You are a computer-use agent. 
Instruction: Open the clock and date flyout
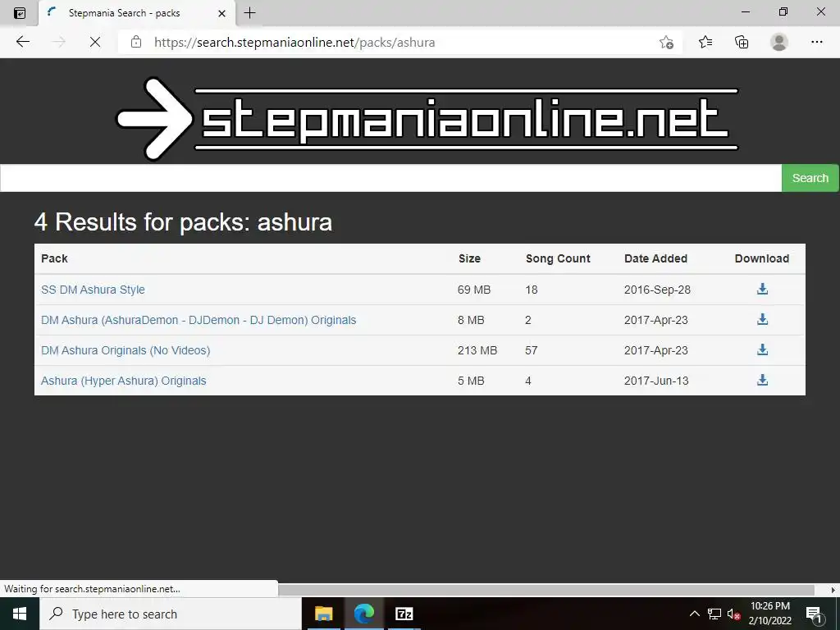(x=769, y=614)
